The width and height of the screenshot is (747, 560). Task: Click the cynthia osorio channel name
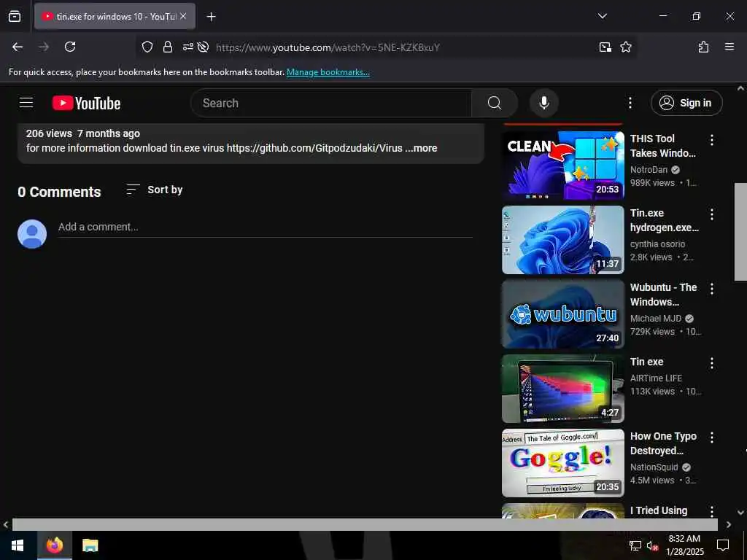tap(657, 244)
